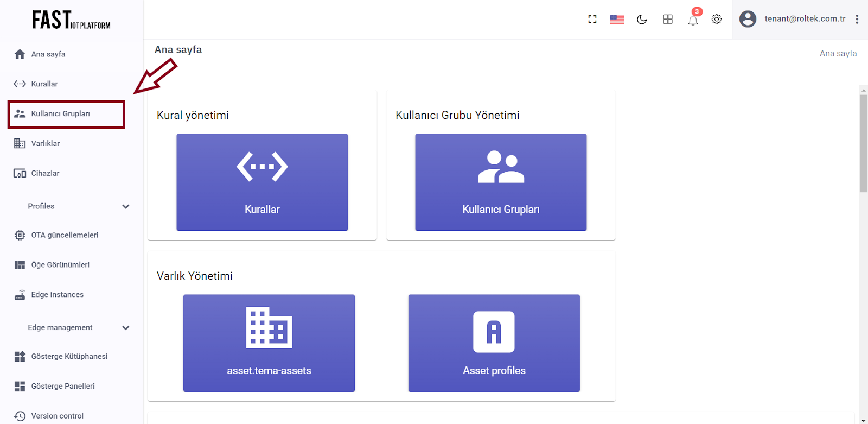This screenshot has height=424, width=868.
Task: Open the grid layout icon in header
Action: tap(668, 19)
